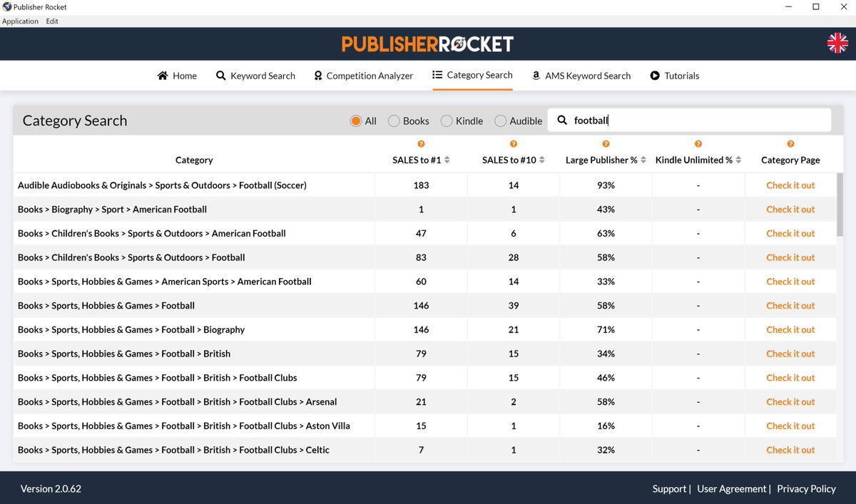
Task: Click the 183 sales value for Audible Football
Action: click(x=421, y=185)
